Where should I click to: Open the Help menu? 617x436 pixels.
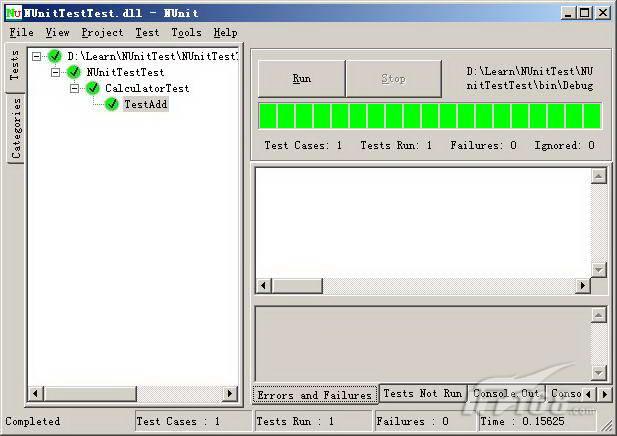pos(225,32)
